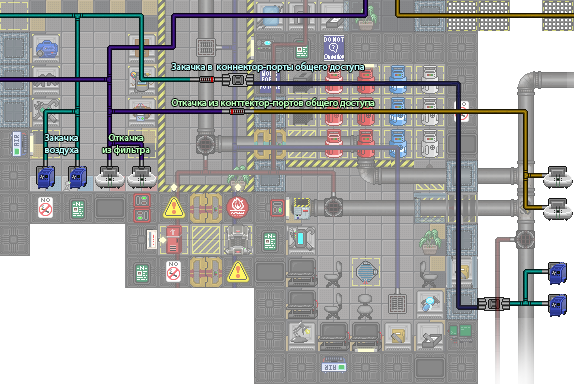
Task: Click the 'Закачка в коннектор-порты общего доступа' label
Action: (268, 67)
